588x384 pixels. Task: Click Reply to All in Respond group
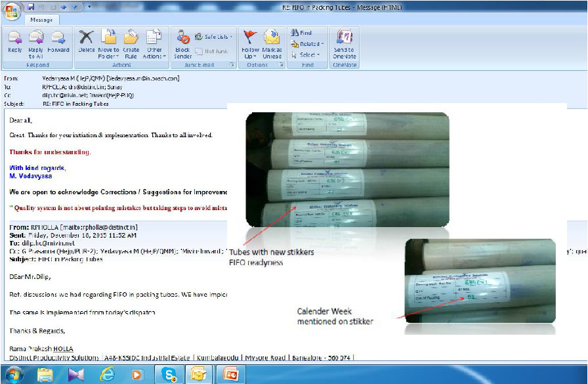36,44
